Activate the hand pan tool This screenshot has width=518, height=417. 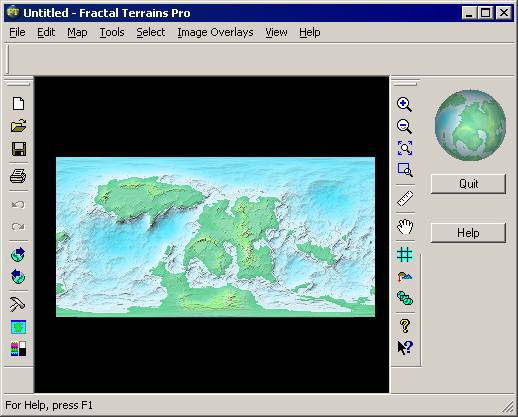pos(405,227)
